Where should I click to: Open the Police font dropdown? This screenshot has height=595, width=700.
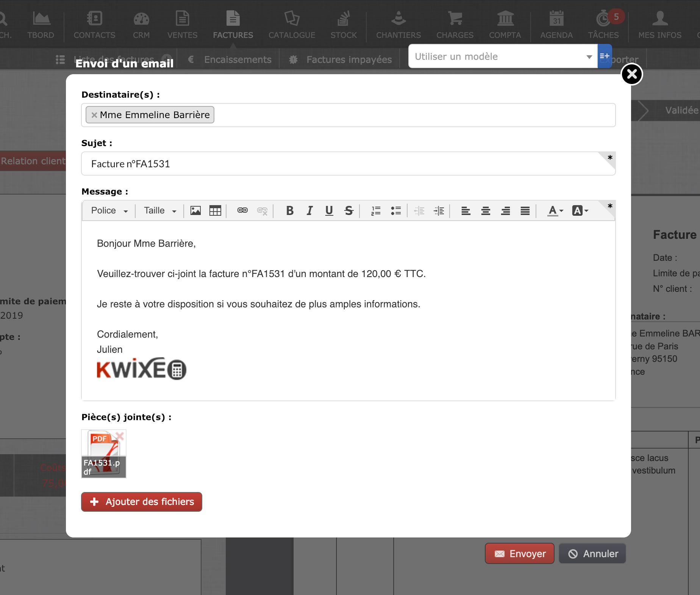click(109, 210)
